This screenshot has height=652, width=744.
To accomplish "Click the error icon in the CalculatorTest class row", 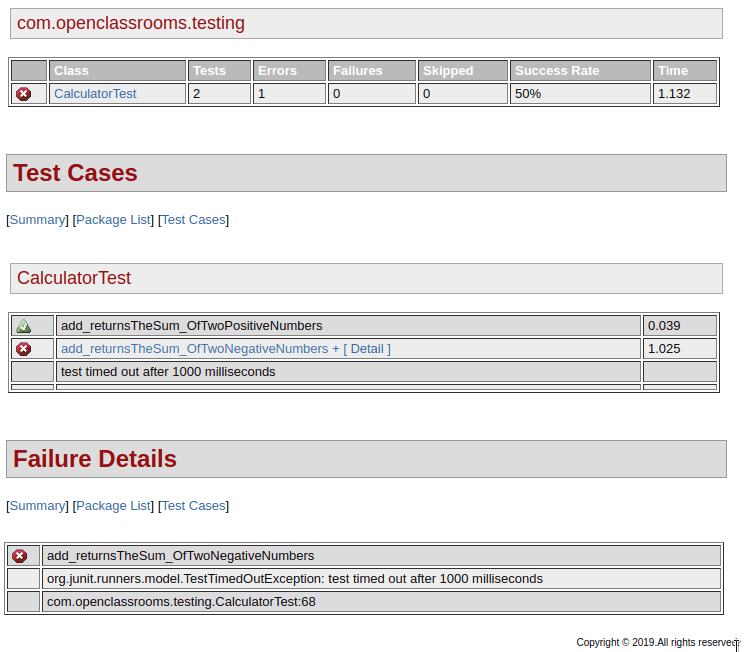I will coord(24,94).
